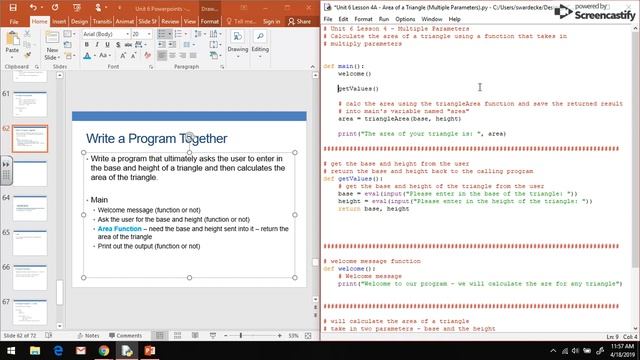The height and width of the screenshot is (360, 640).
Task: Select slide 64 thumbnail
Action: [30, 208]
